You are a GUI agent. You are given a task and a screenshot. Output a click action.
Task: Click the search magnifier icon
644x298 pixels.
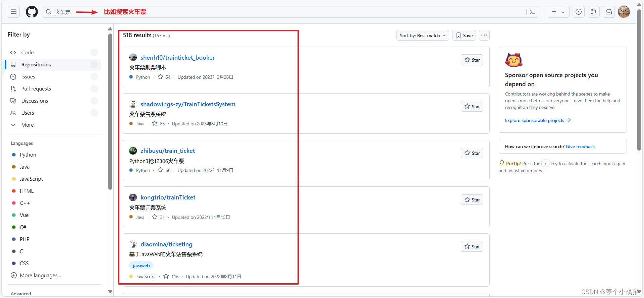click(x=49, y=12)
